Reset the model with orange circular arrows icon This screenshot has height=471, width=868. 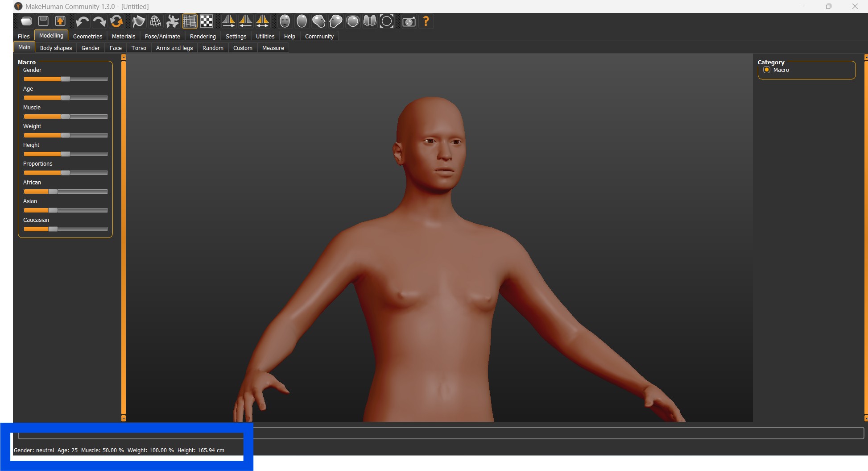[116, 21]
